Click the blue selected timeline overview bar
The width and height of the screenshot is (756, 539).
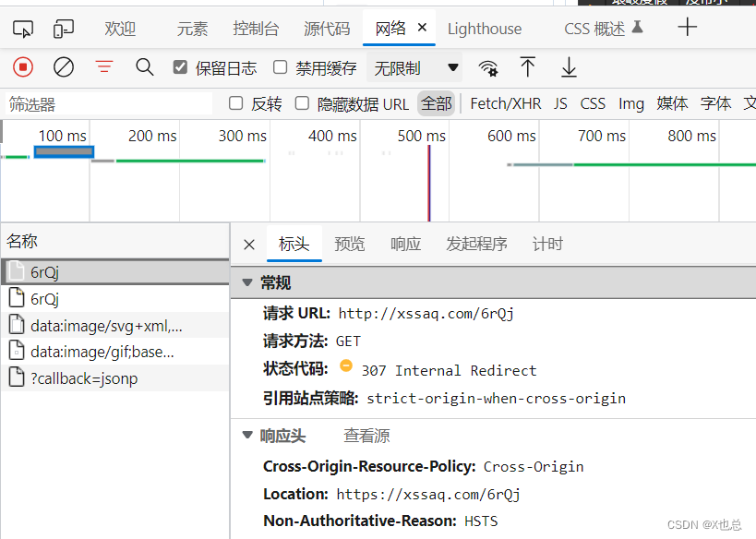(x=64, y=152)
